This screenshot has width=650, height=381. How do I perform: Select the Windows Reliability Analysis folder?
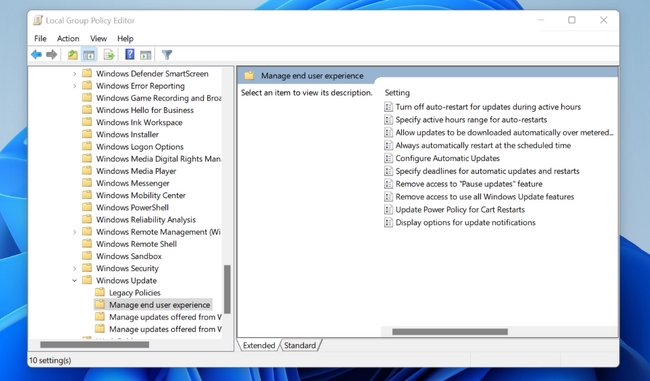[x=146, y=219]
